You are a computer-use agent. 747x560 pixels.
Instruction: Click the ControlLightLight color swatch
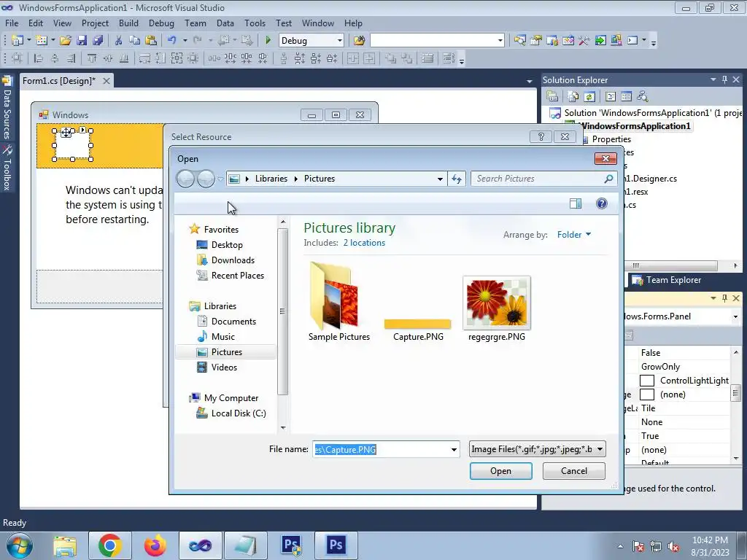(x=647, y=381)
